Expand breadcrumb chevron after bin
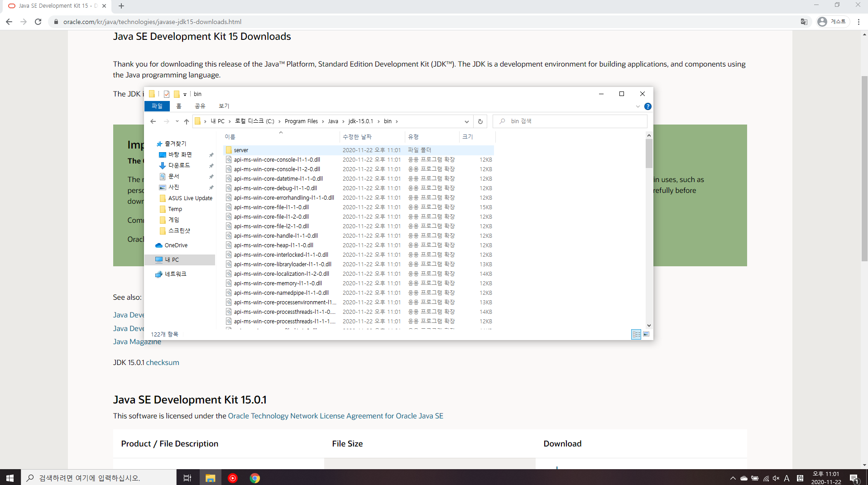The height and width of the screenshot is (485, 868). [x=397, y=121]
